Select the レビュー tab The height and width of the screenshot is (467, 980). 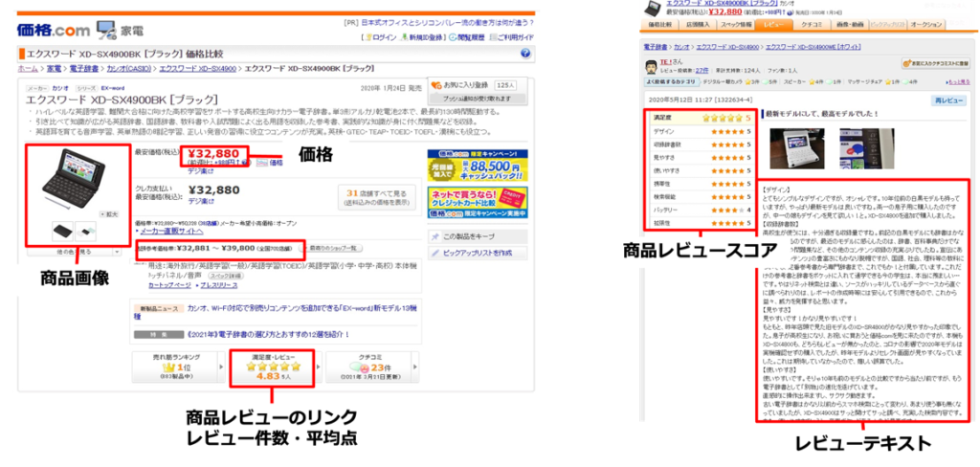tap(773, 24)
